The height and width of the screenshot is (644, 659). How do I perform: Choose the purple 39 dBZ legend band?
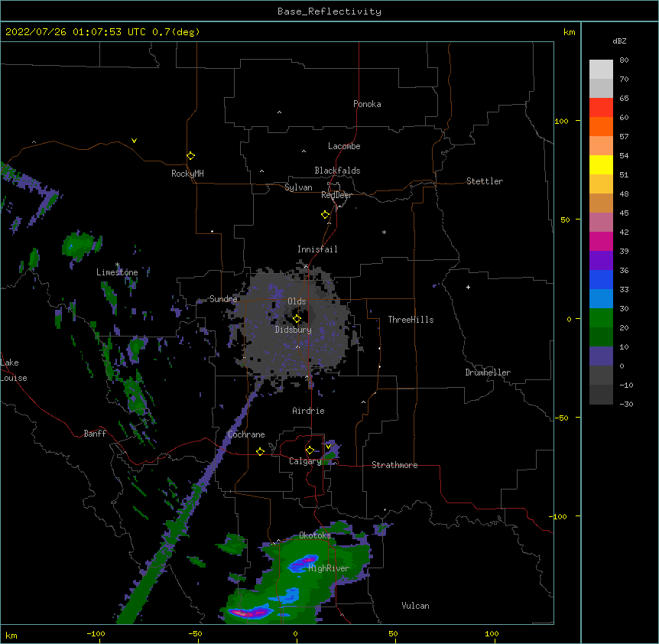[601, 260]
